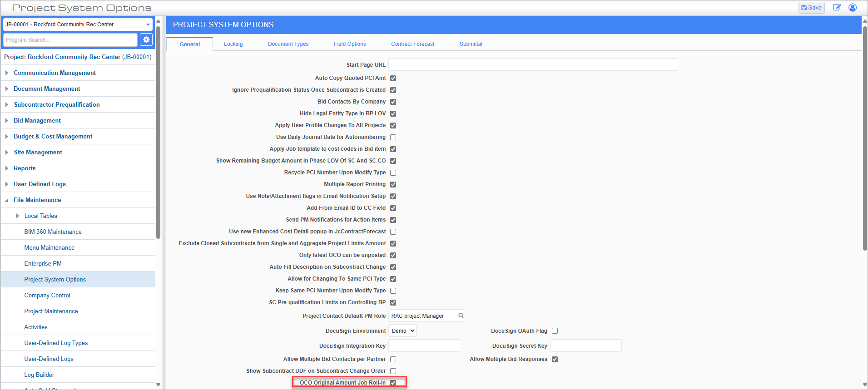
Task: Uncheck Auto Copy Quoted PCI Amt
Action: click(x=393, y=78)
